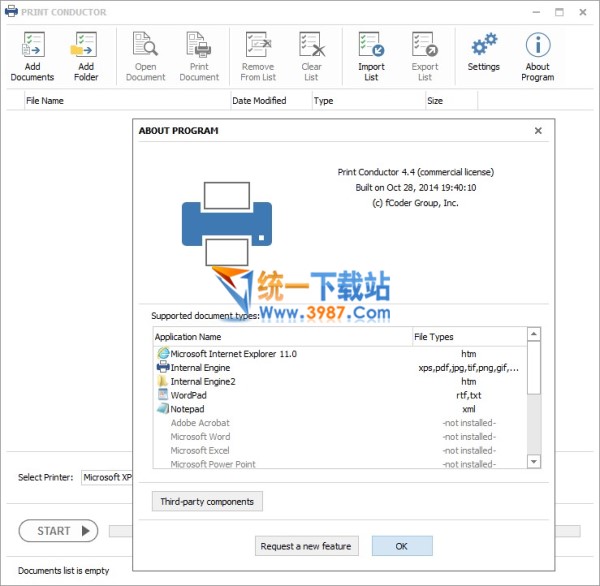Image resolution: width=600 pixels, height=586 pixels.
Task: Minimize the Print Conductor window
Action: pos(536,12)
